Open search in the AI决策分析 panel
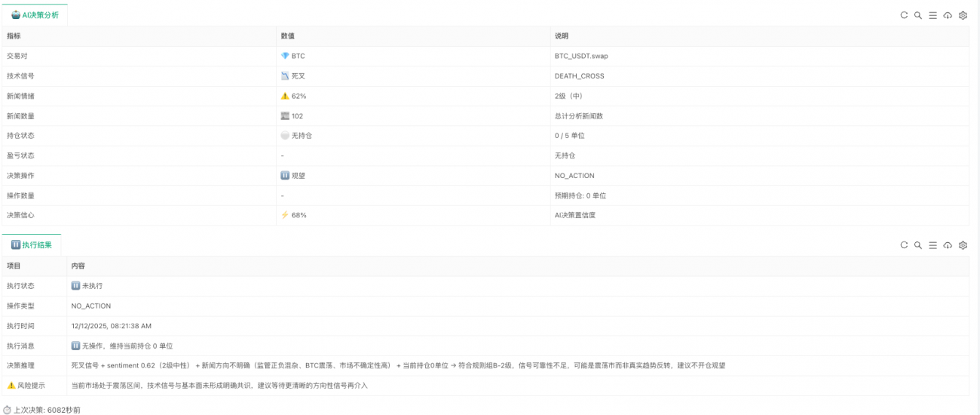980x415 pixels. [x=918, y=15]
